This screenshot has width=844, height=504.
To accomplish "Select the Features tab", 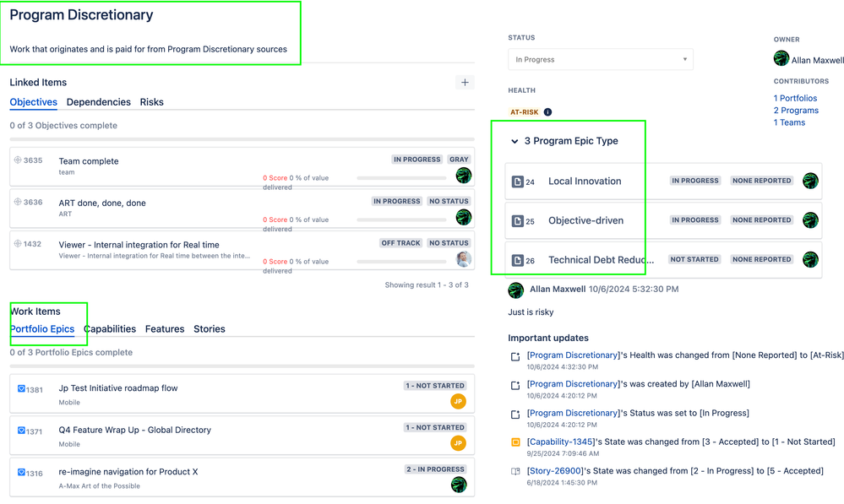I will [165, 329].
